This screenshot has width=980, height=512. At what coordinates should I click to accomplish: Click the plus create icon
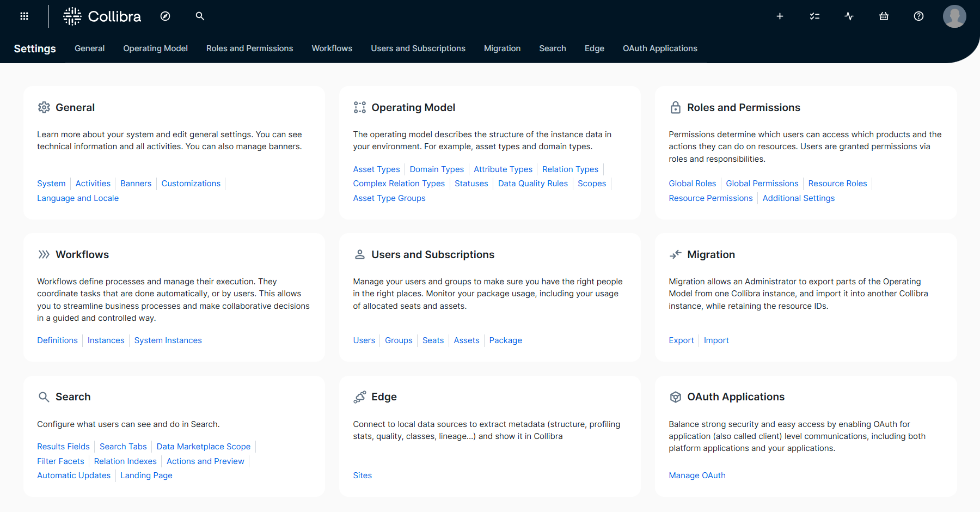[780, 16]
